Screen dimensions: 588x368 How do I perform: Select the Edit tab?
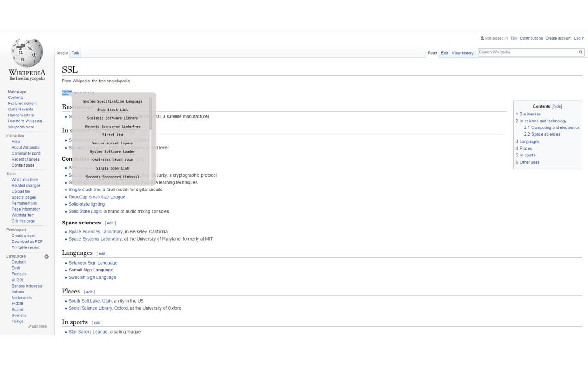coord(445,53)
